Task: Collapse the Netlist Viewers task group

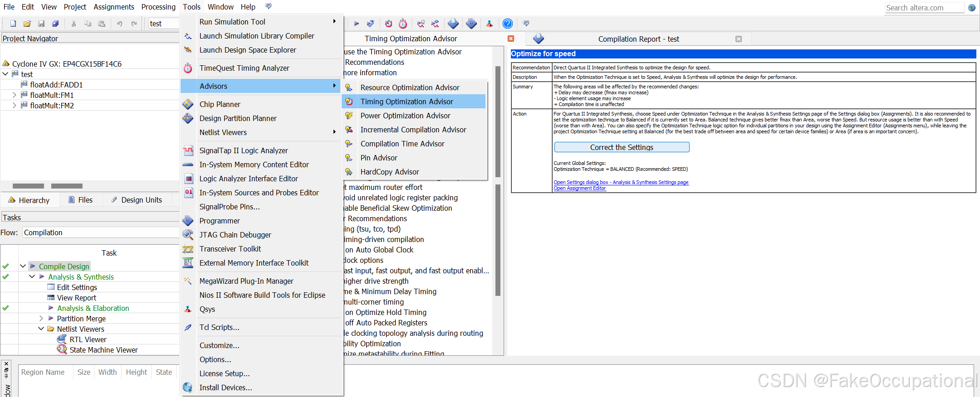Action: [x=41, y=329]
